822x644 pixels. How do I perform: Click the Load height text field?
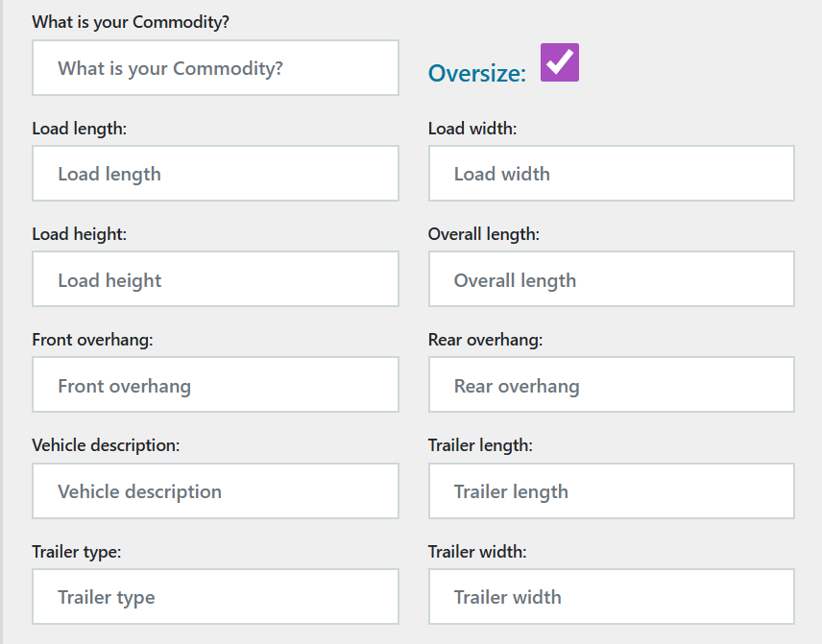(215, 279)
